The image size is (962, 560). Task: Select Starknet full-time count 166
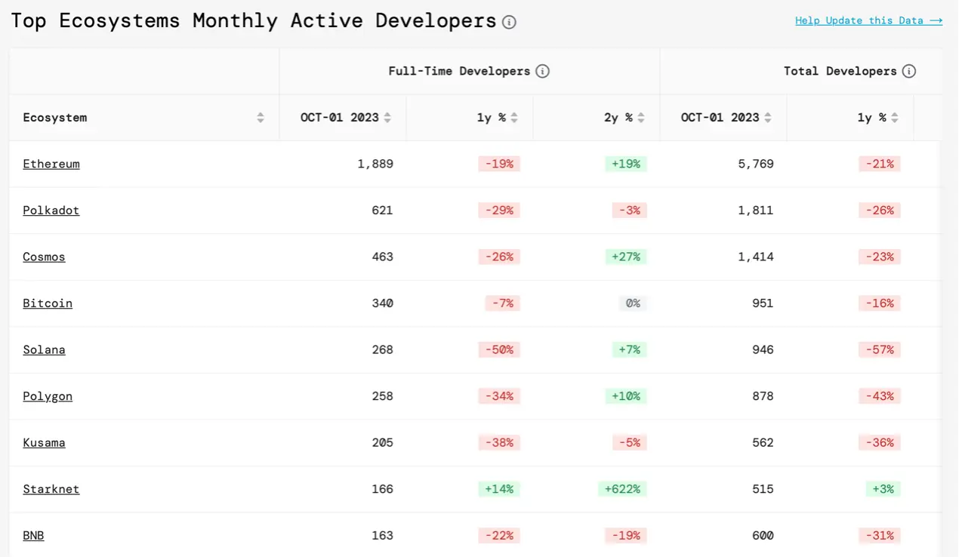pyautogui.click(x=382, y=489)
